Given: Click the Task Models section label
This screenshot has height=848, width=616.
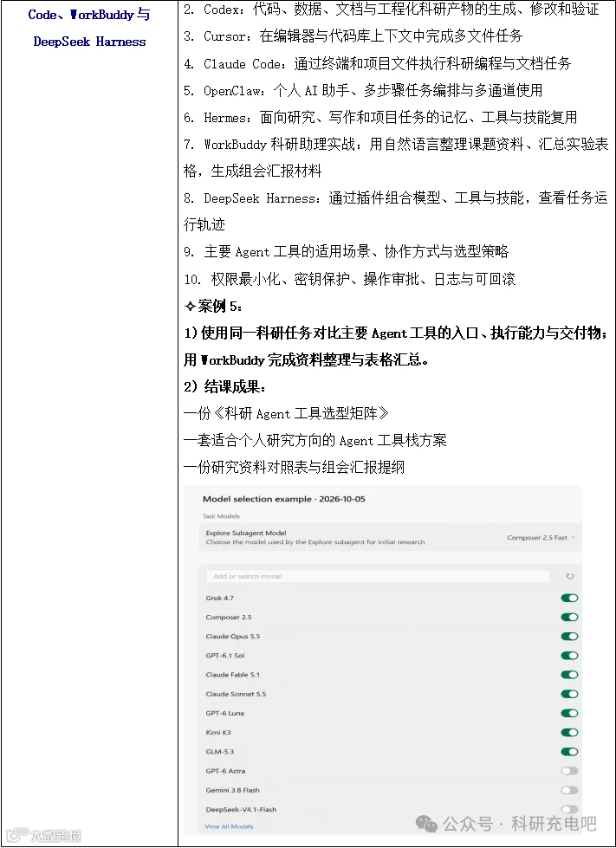Looking at the screenshot, I should 221,516.
